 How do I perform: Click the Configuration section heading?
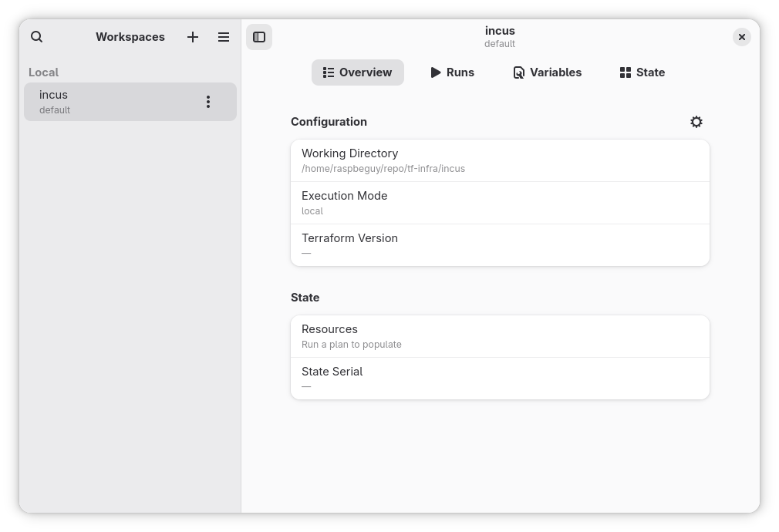click(329, 122)
